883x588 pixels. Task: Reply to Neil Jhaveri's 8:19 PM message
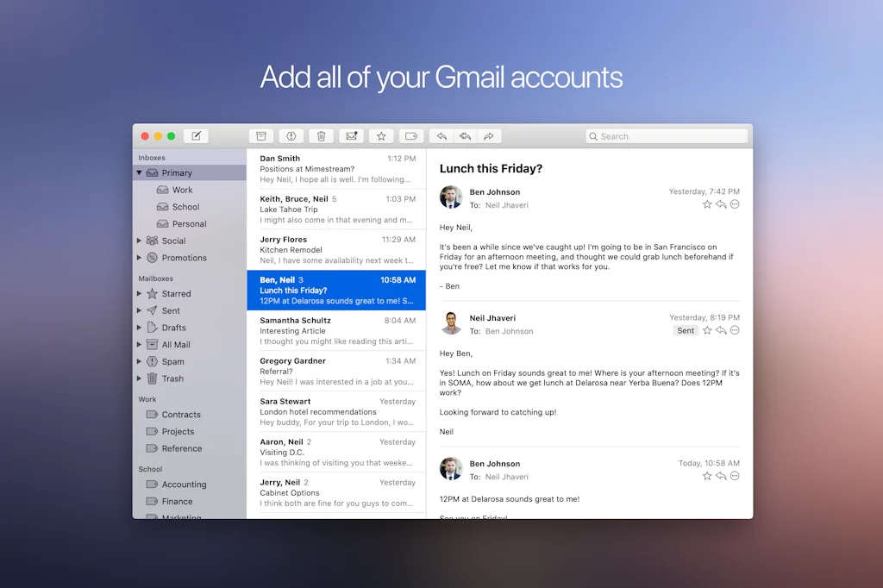click(x=721, y=330)
